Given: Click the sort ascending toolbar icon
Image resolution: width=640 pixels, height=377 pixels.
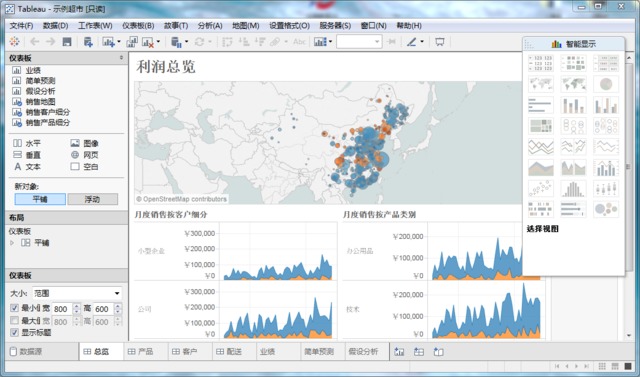Looking at the screenshot, I should (244, 42).
